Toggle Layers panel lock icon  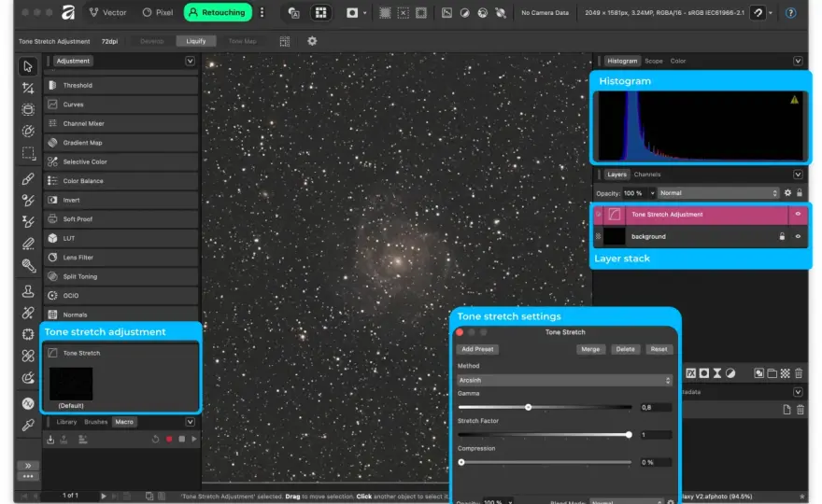tap(800, 193)
